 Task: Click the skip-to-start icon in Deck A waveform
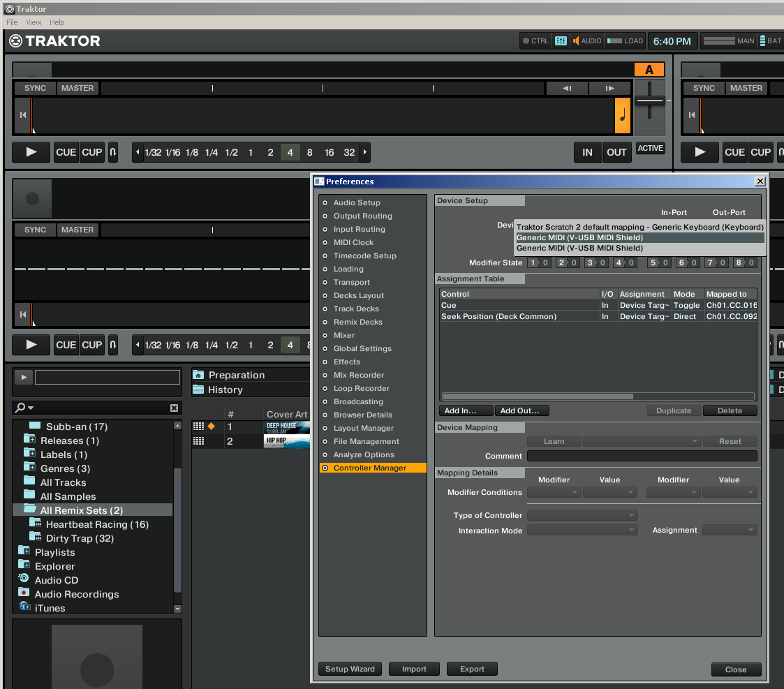[22, 115]
